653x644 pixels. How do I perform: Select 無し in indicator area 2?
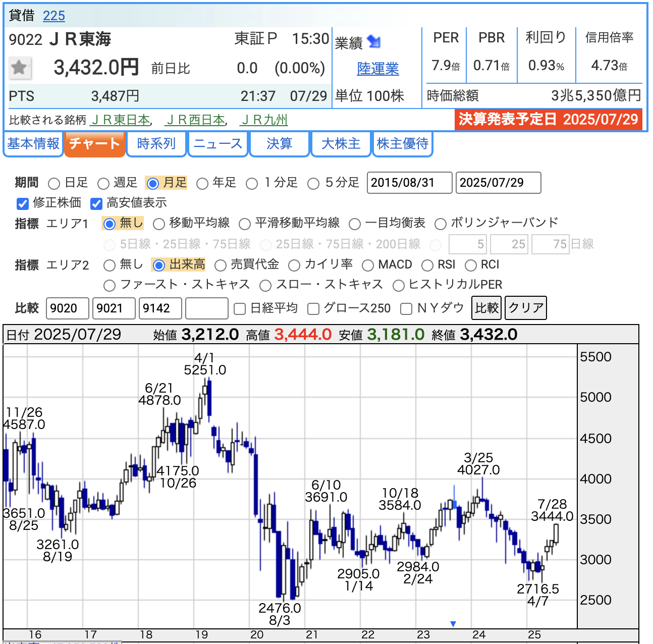109,265
